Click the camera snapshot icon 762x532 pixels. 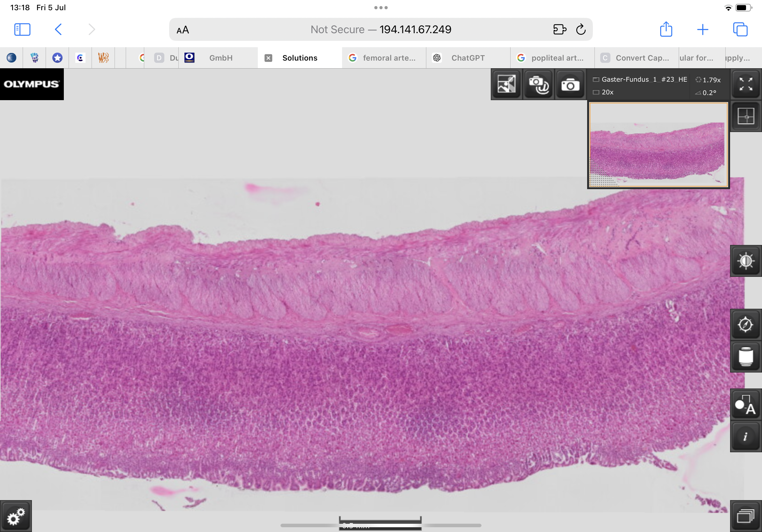(570, 85)
